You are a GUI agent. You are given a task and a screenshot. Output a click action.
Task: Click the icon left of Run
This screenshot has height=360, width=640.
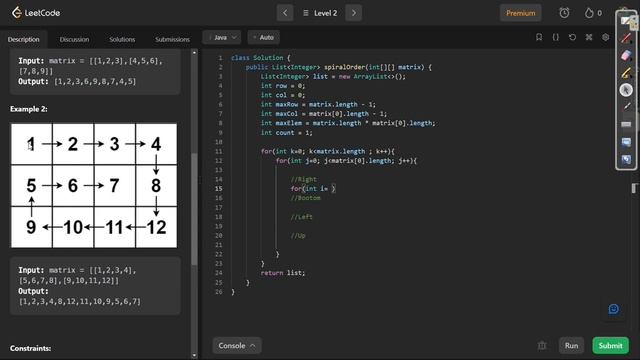pyautogui.click(x=542, y=346)
